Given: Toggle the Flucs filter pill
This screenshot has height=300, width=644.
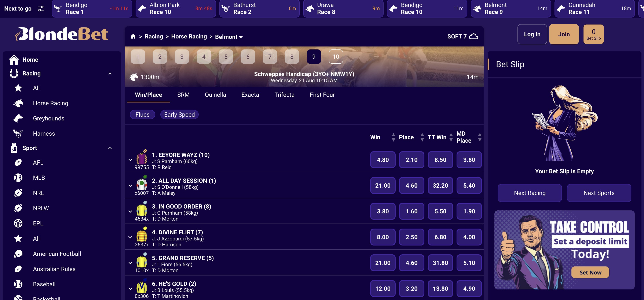Looking at the screenshot, I should pos(143,115).
